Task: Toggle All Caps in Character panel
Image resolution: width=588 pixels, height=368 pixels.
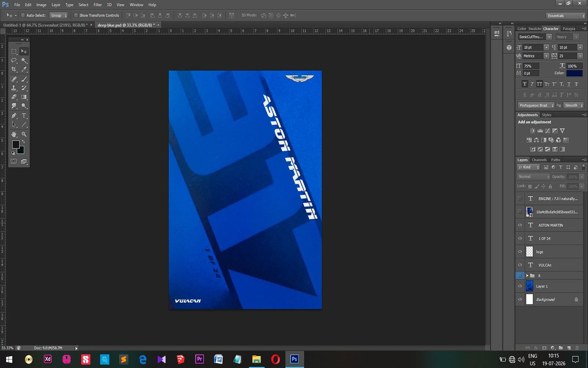Action: click(x=539, y=84)
